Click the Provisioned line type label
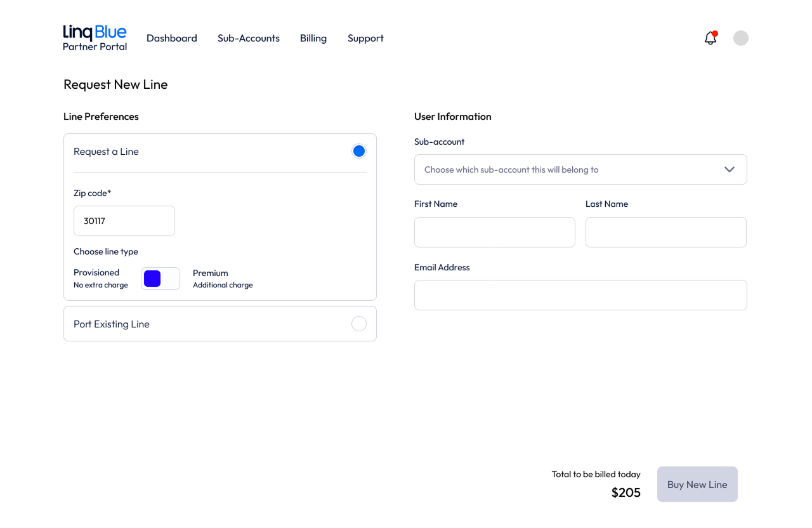Screen dimensions: 812x528 (96, 272)
